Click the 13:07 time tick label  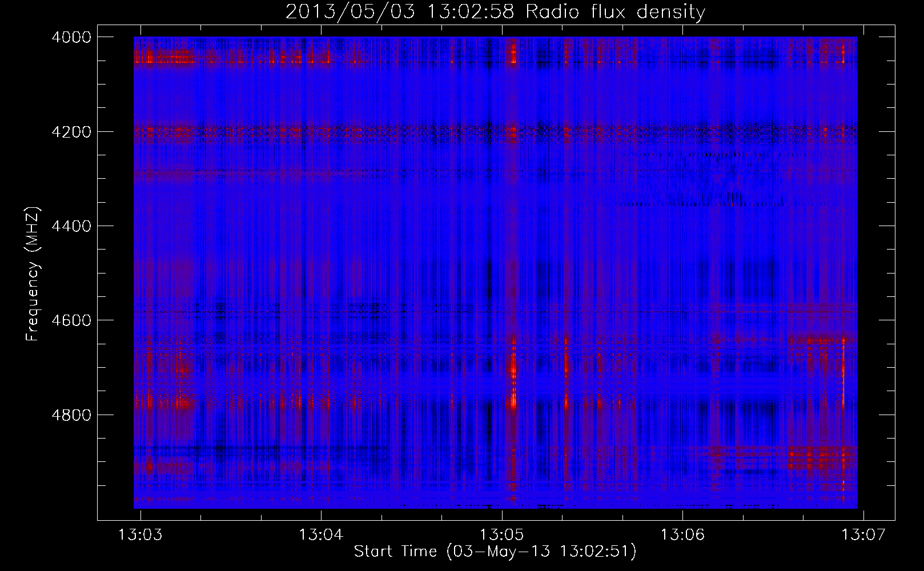(863, 535)
